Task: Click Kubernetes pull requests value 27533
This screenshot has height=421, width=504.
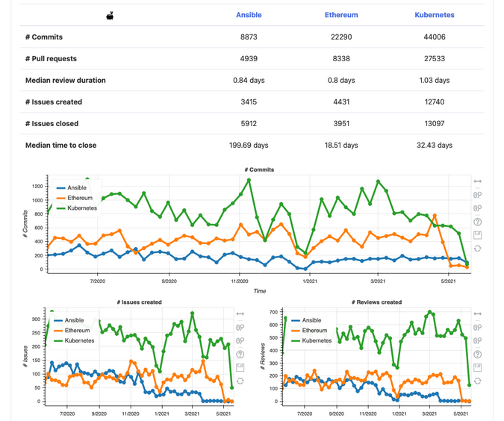Action: pyautogui.click(x=435, y=58)
